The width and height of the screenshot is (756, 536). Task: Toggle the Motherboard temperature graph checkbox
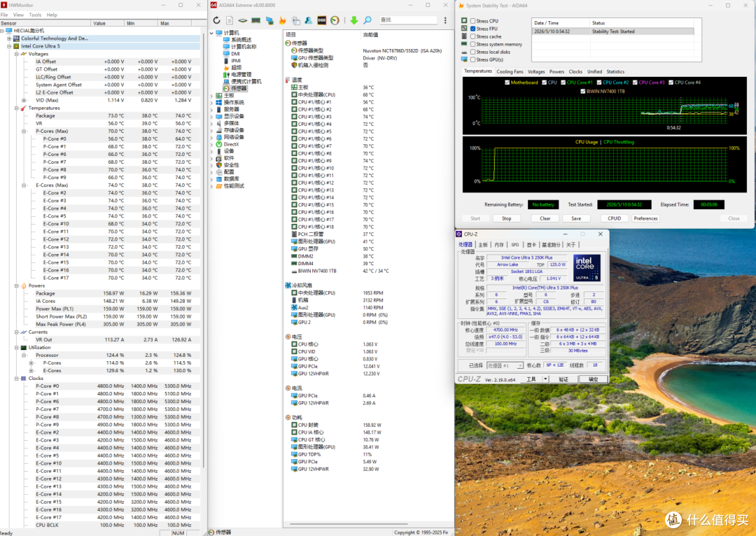[x=507, y=83]
